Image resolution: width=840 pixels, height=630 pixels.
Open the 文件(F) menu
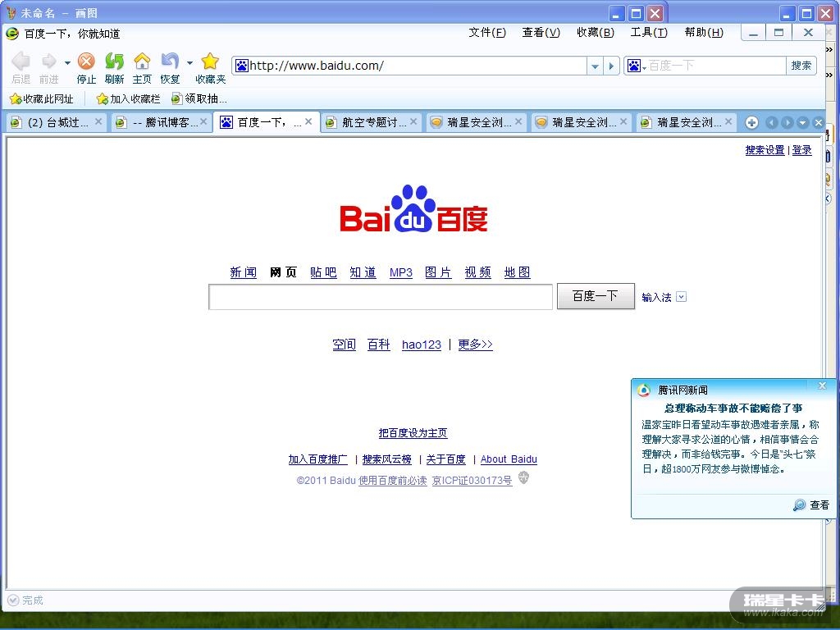tap(487, 33)
